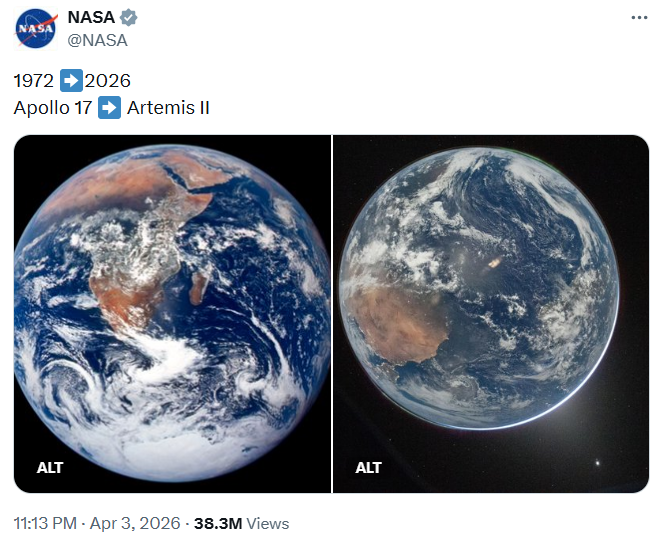
Task: Click the 38.3M Views count
Action: (x=241, y=523)
